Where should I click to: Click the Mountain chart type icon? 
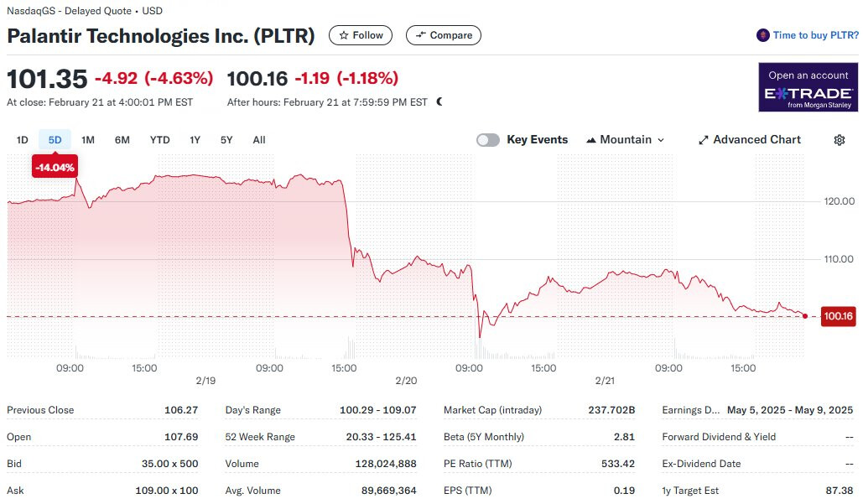[x=590, y=140]
